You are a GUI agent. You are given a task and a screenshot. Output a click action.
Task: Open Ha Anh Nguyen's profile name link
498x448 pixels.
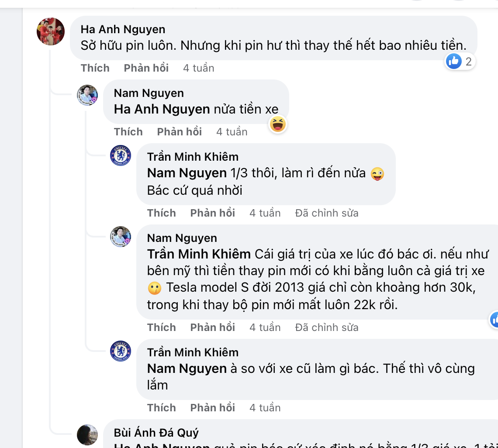pyautogui.click(x=123, y=29)
